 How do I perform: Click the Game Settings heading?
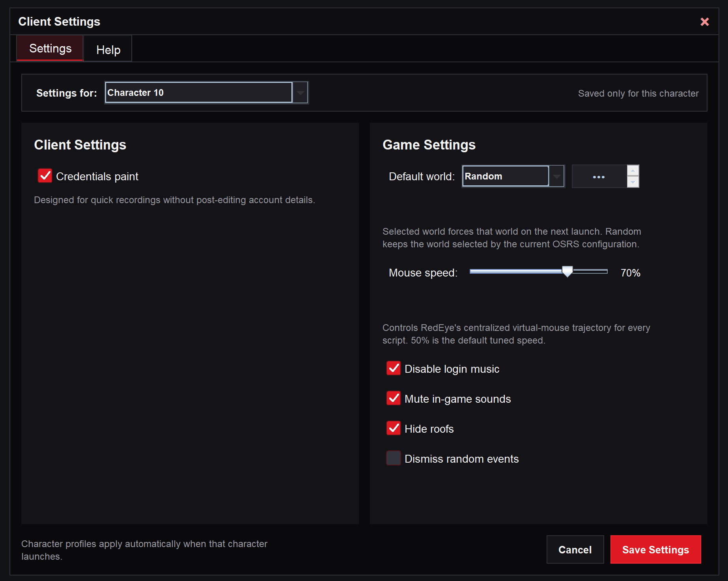tap(429, 145)
